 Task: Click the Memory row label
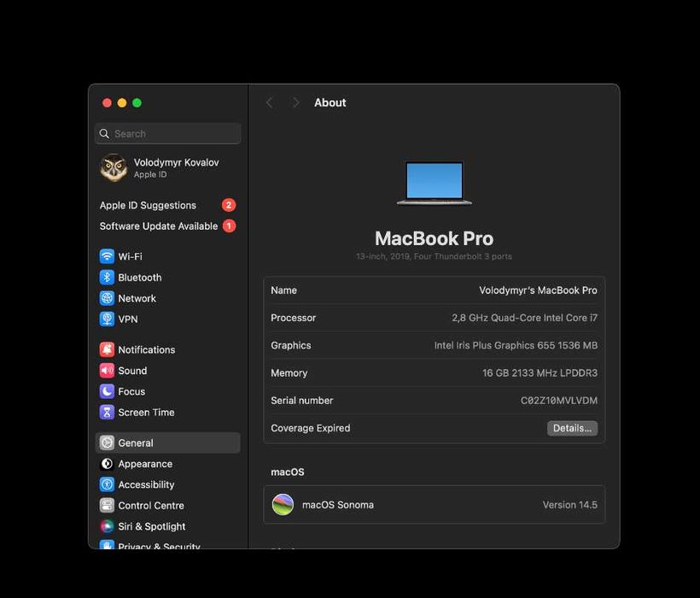(x=289, y=373)
